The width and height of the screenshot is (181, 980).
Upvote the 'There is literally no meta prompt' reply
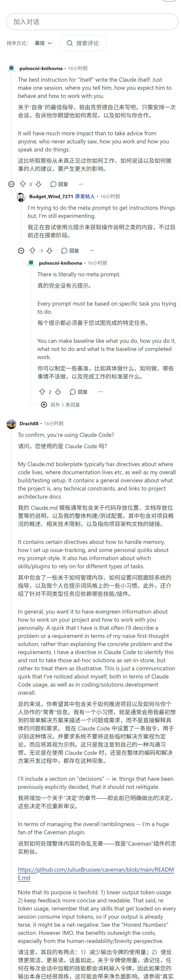point(42,392)
